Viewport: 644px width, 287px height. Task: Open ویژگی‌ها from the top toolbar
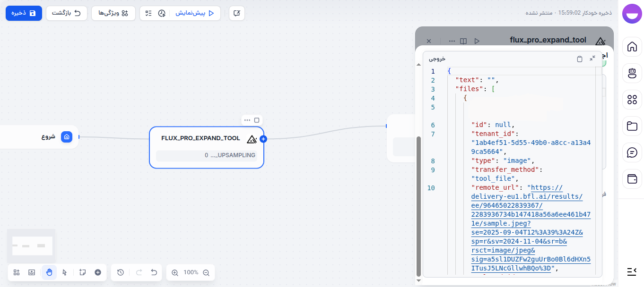click(x=113, y=13)
